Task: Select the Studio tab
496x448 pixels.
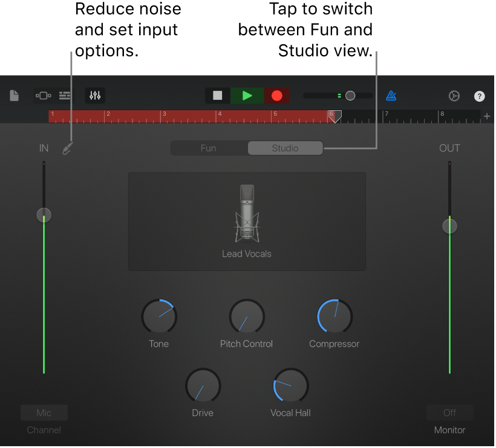Action: [x=285, y=148]
